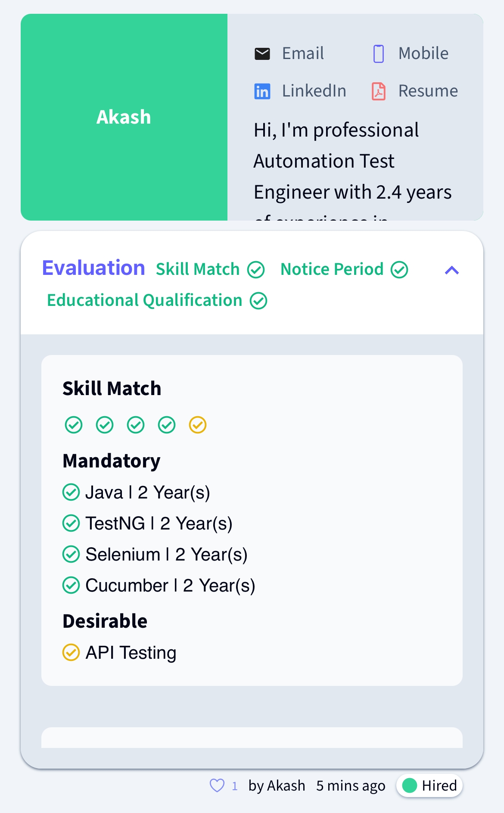Click the green check icon next to Java
Screen dimensions: 504x813
(x=71, y=492)
